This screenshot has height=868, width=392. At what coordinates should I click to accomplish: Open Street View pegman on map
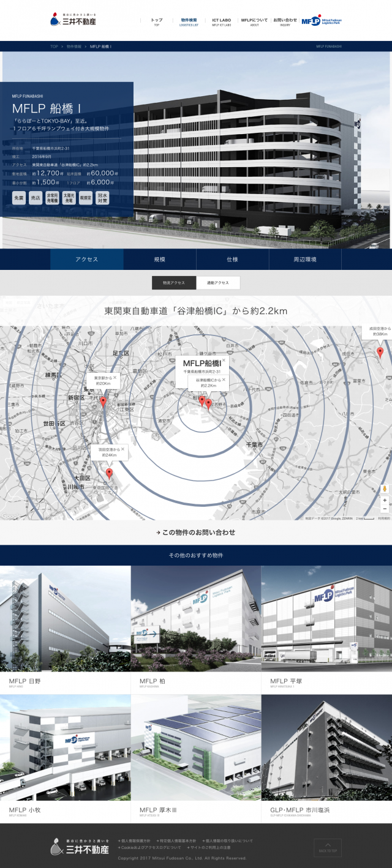tap(385, 488)
